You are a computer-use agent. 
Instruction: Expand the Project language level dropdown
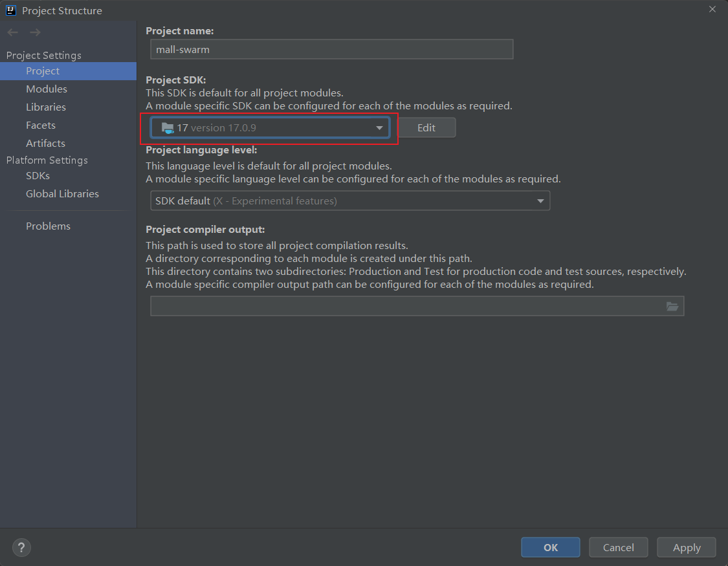(x=349, y=201)
